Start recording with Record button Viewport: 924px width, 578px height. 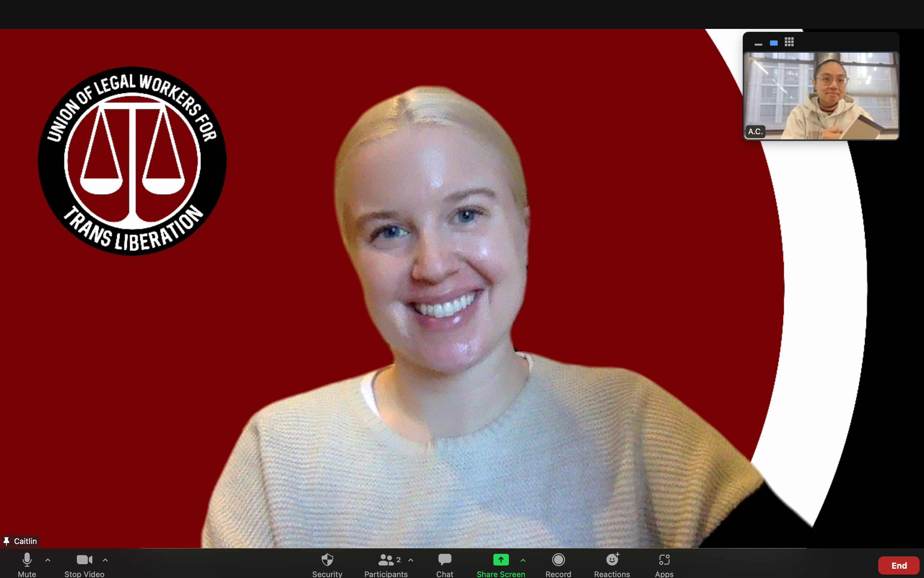pyautogui.click(x=558, y=565)
